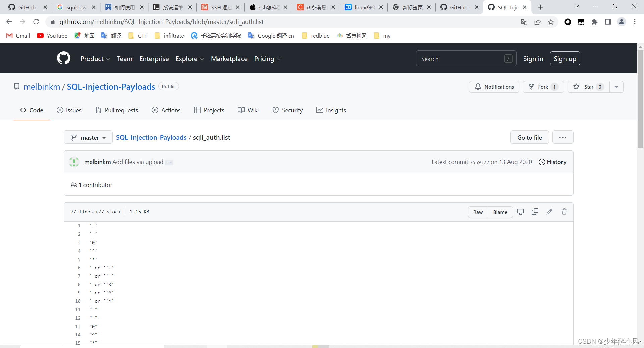Open SQL-Injection-Payloads repository title link

point(111,87)
